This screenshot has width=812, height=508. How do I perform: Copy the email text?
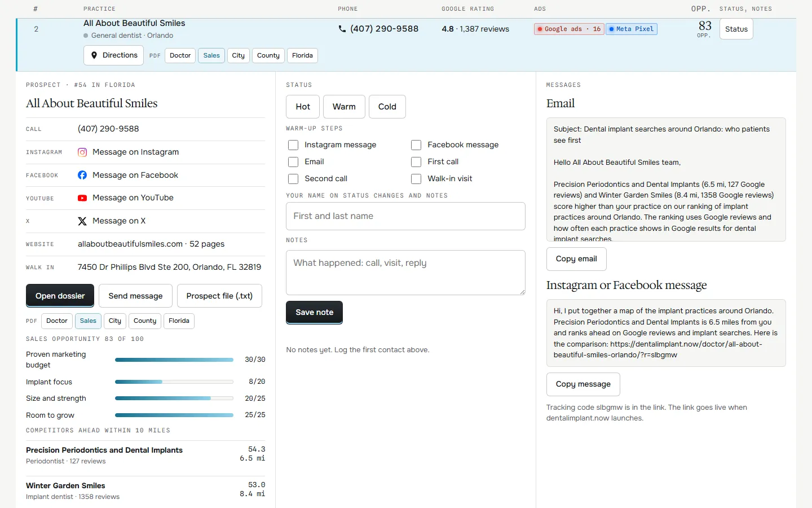[x=576, y=259]
